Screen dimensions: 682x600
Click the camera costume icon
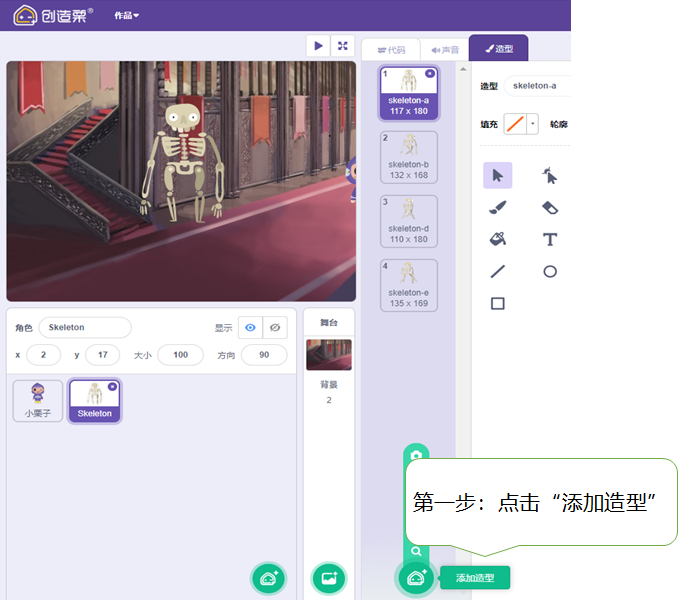[x=416, y=455]
